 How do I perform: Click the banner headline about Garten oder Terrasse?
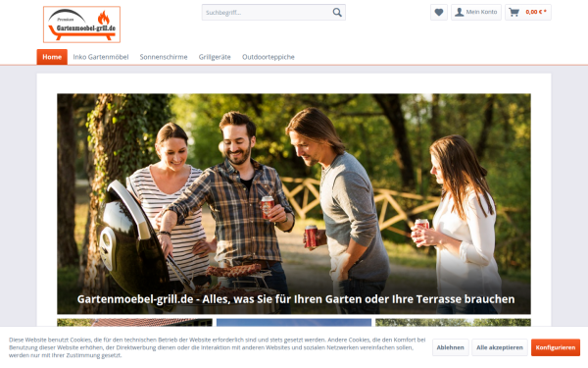[296, 299]
